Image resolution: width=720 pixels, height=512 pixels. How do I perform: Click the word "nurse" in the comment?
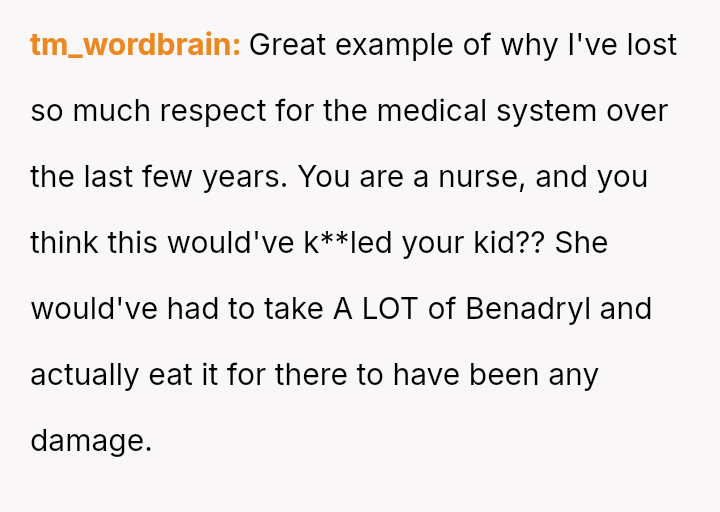coord(482,177)
